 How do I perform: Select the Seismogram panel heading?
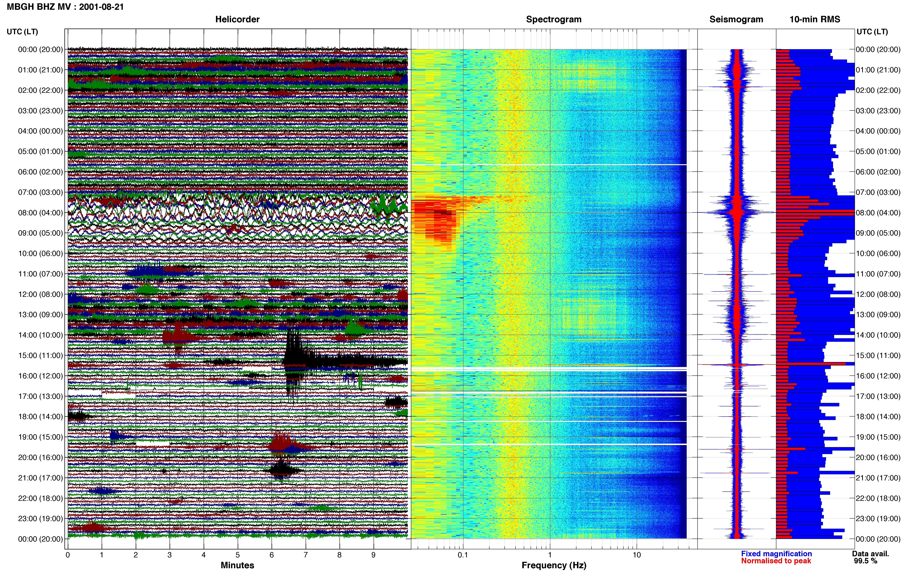[736, 19]
